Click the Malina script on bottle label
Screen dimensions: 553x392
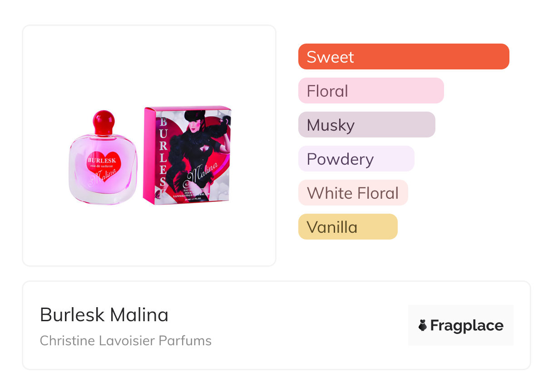[x=106, y=176]
